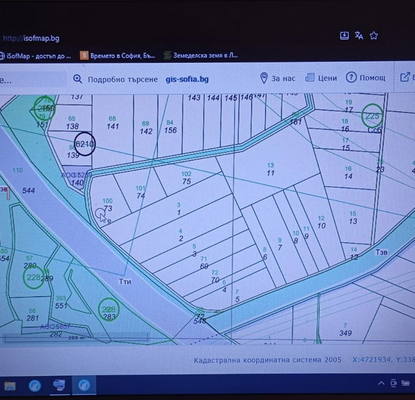Select parcel 349 on the map
Screen dimensions: 415x400
(x=345, y=333)
